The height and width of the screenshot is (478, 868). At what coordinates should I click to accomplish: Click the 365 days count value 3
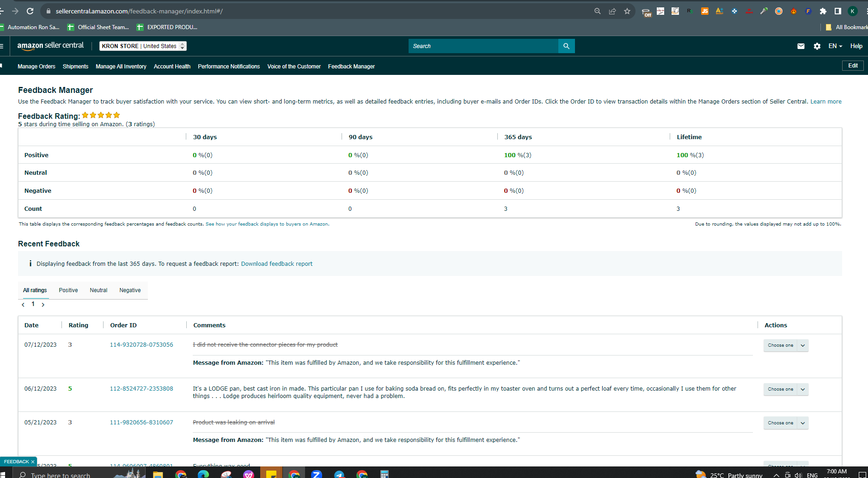[x=506, y=209]
